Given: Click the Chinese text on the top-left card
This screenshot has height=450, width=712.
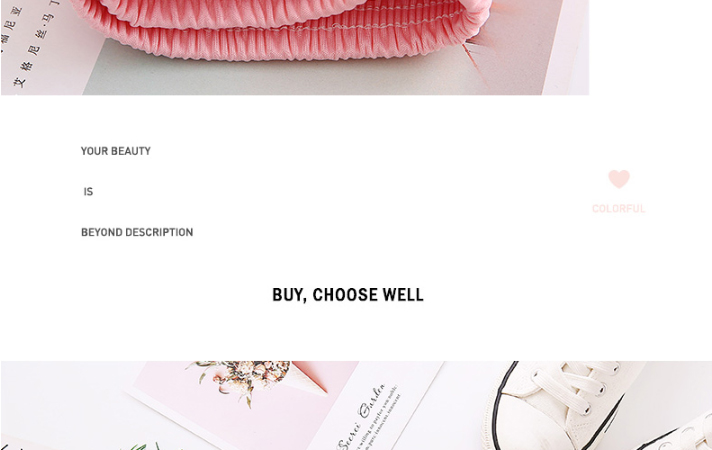Looking at the screenshot, I should pyautogui.click(x=30, y=43).
